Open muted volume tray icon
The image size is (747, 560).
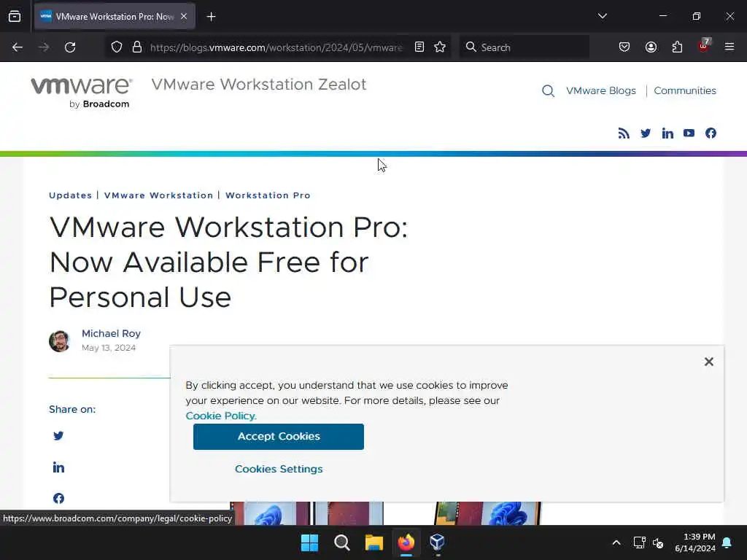pos(659,542)
